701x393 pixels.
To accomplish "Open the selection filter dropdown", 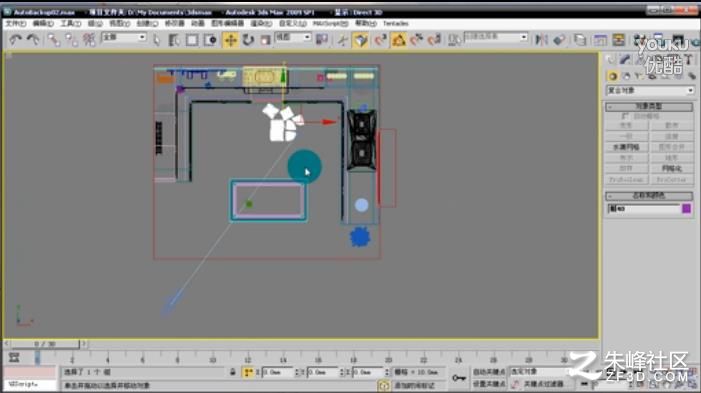I will (124, 38).
